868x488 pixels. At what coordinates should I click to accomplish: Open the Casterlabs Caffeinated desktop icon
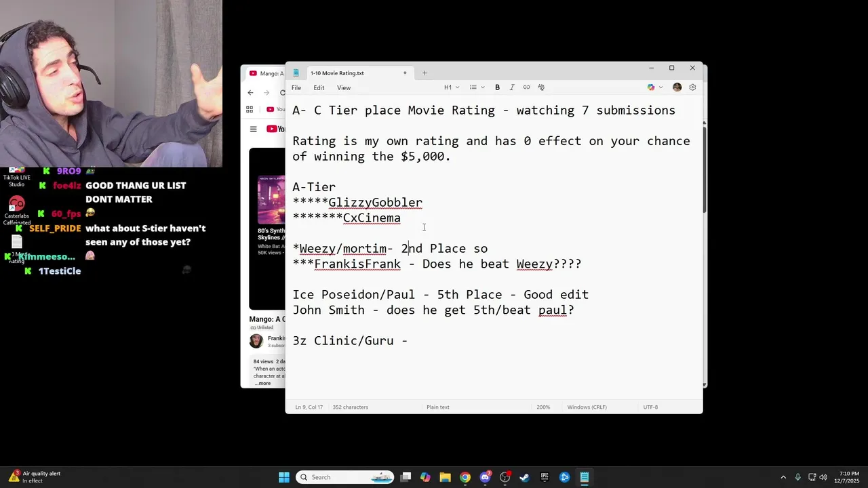[x=16, y=211]
